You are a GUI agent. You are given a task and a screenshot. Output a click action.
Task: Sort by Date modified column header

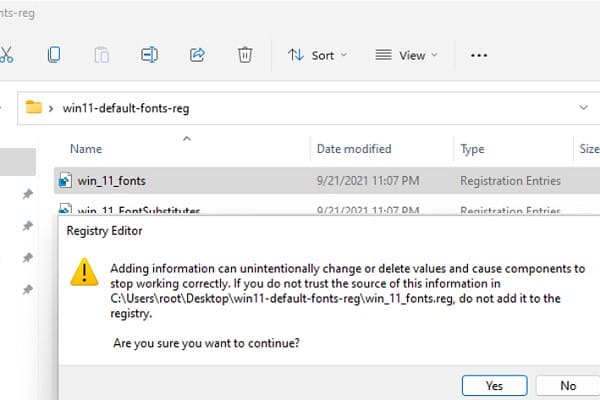coord(354,149)
